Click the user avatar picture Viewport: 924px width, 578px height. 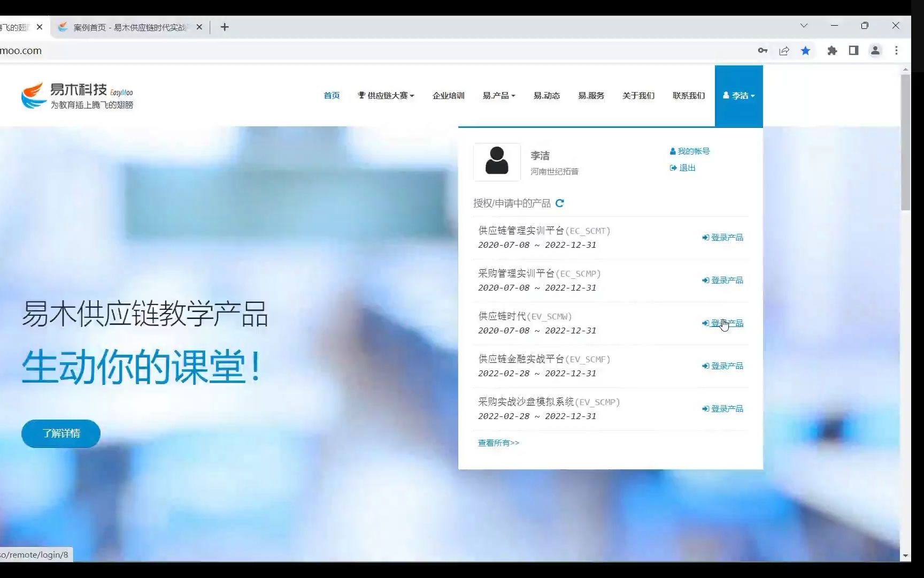[497, 162]
